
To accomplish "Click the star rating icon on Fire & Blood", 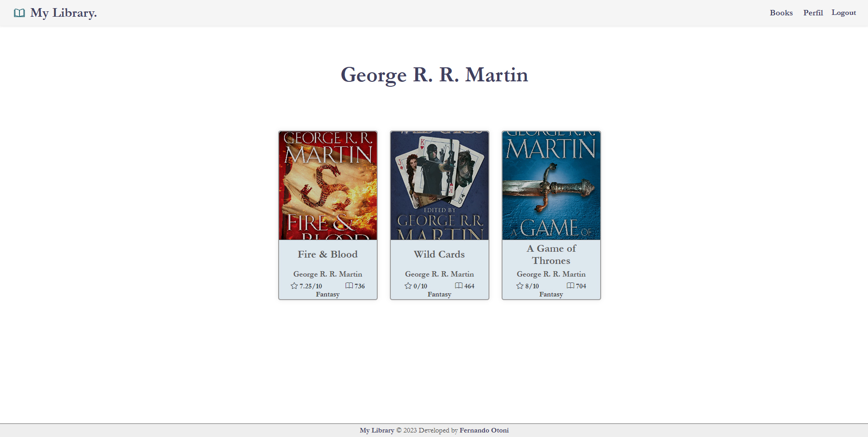I will (294, 286).
